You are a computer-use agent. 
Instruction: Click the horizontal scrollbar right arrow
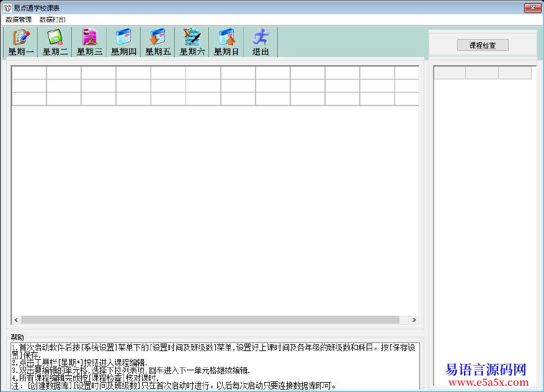(x=414, y=320)
